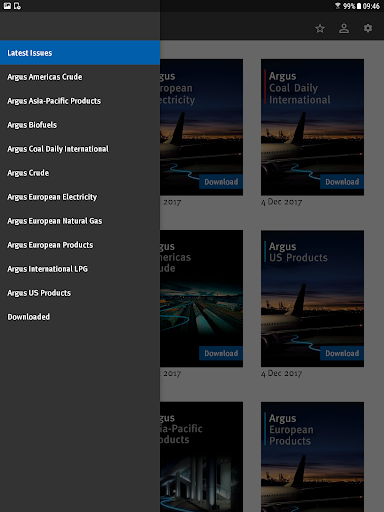Viewport: 384px width, 512px height.
Task: Open Argus US Products in the drawer
Action: coord(80,293)
